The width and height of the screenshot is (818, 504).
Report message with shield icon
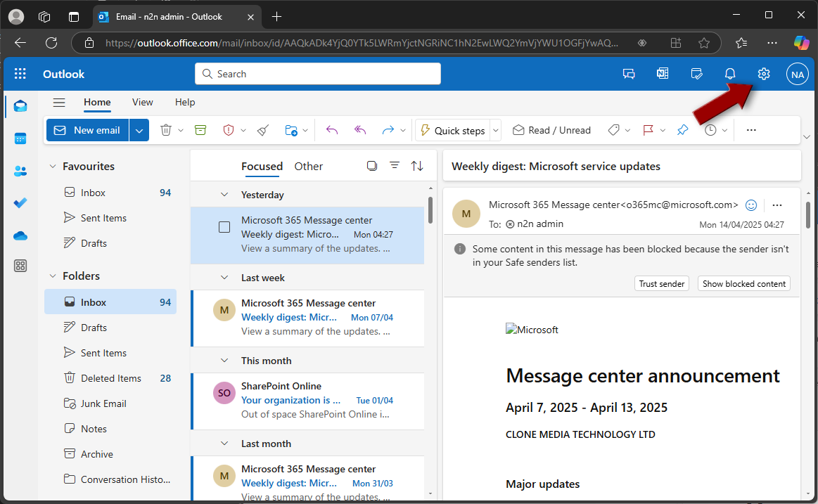click(x=229, y=130)
